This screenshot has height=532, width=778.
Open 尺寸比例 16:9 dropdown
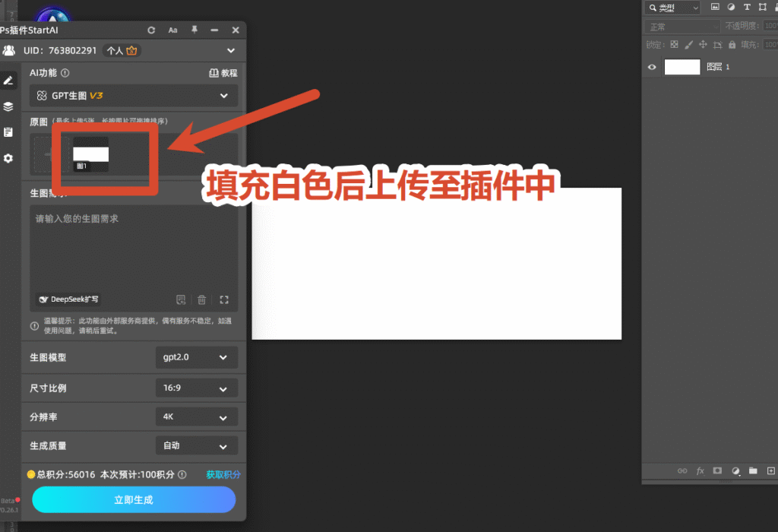coord(197,388)
